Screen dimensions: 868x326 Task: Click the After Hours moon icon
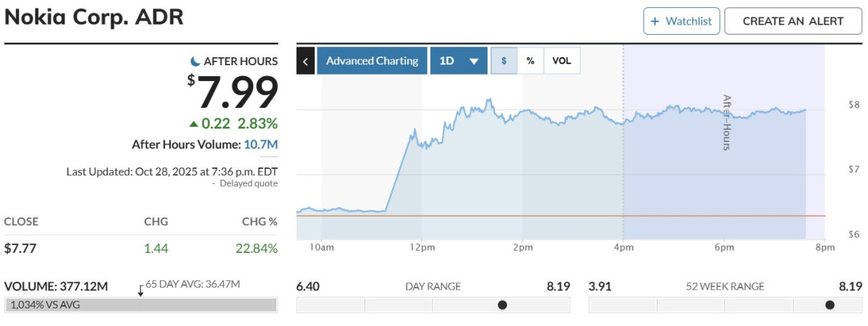(x=195, y=62)
